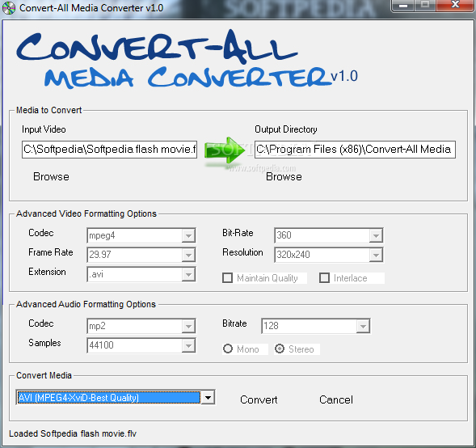Image resolution: width=476 pixels, height=448 pixels.
Task: Click the 'Bitrate' label in audio options
Action: click(234, 323)
